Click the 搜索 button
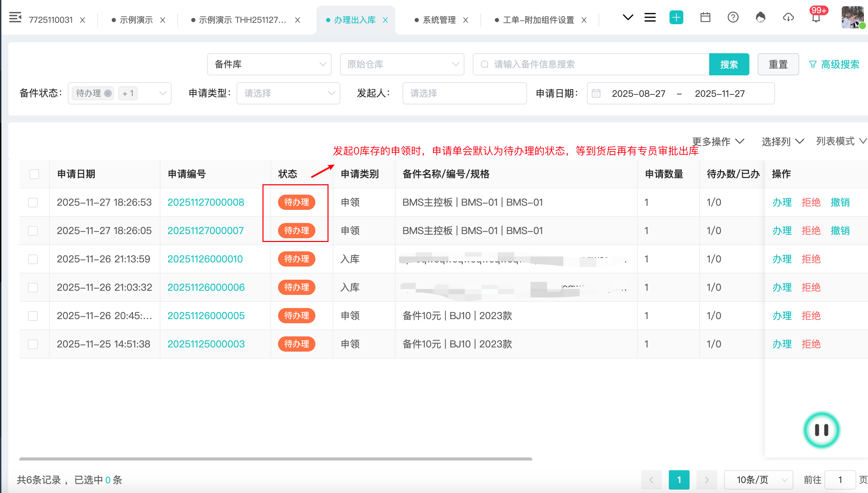 (729, 64)
